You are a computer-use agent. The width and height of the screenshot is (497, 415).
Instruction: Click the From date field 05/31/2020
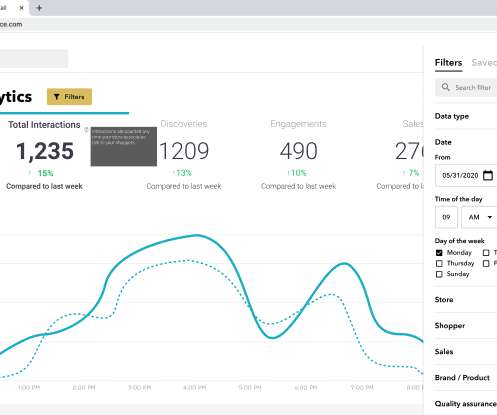click(x=466, y=175)
